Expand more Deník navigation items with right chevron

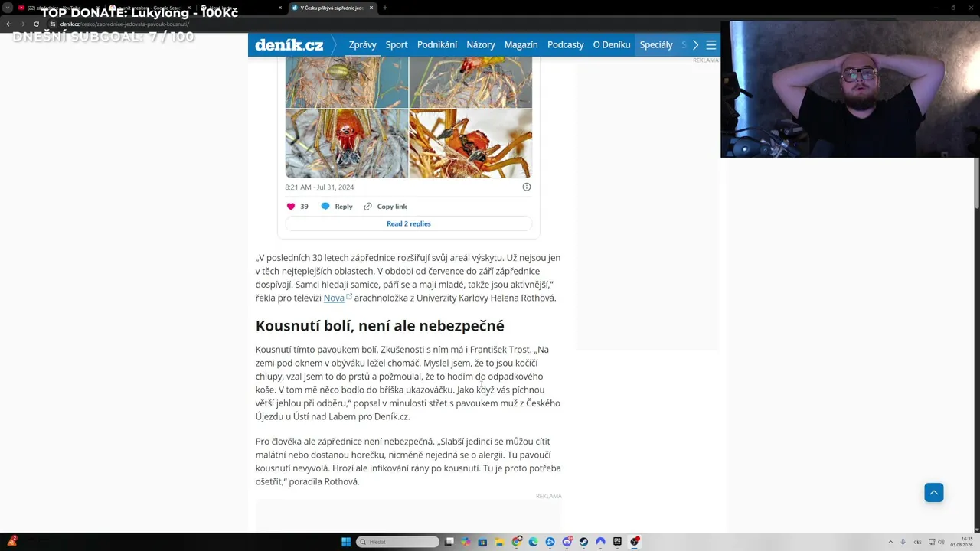click(695, 45)
